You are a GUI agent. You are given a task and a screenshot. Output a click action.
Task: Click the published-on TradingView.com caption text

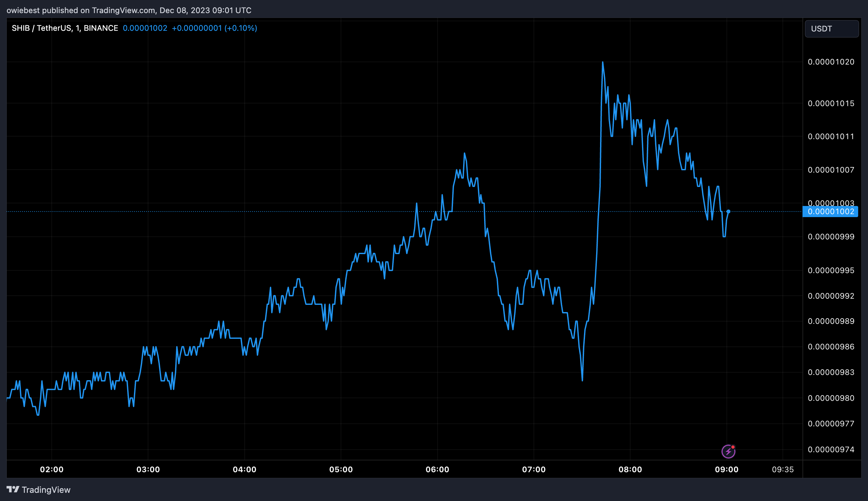click(129, 10)
